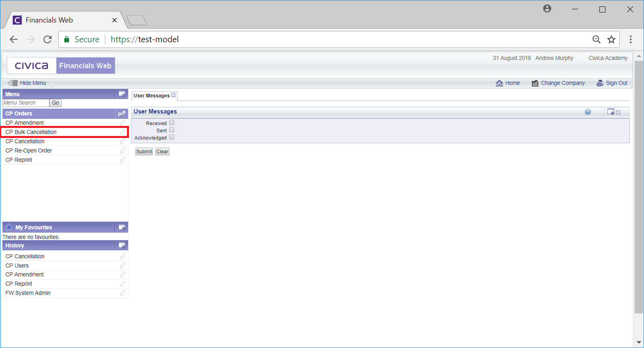Click the Submit button
This screenshot has width=644, height=348.
tap(144, 152)
